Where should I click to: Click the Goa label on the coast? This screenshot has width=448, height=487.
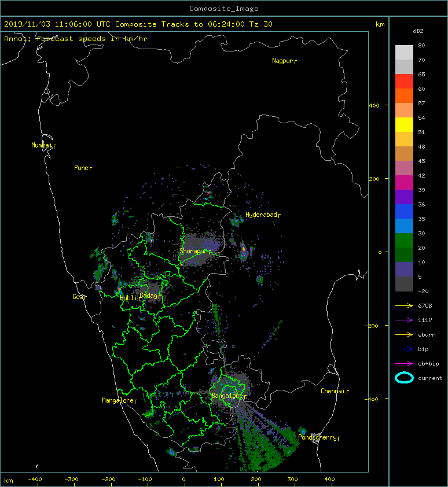coord(78,297)
